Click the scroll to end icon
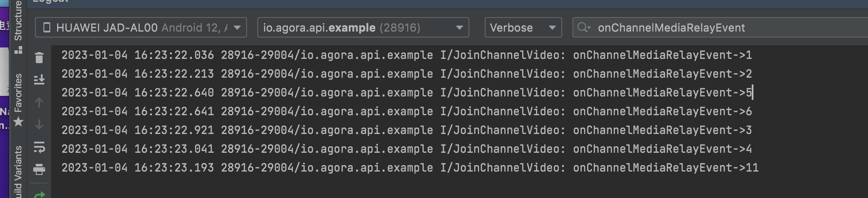Viewport: 868px width, 198px height. pyautogui.click(x=39, y=79)
